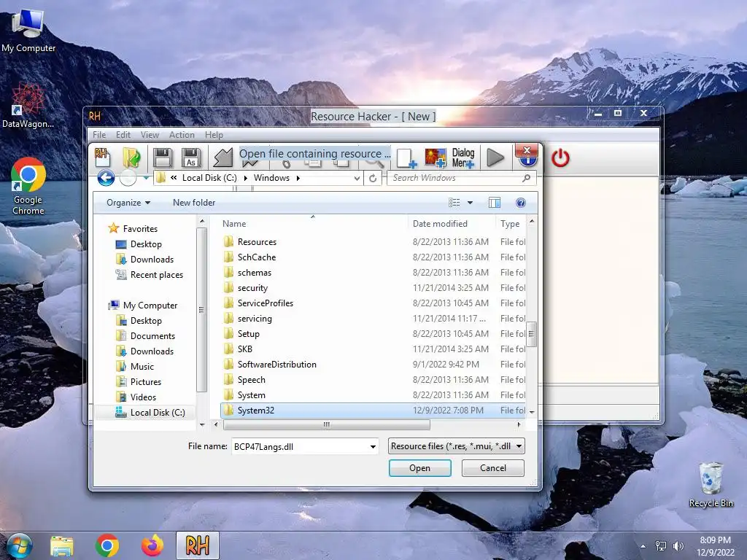
Task: Change view with the view mode icon
Action: [454, 203]
